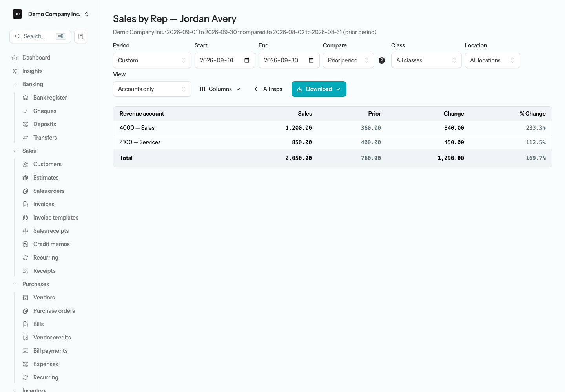Open Sales orders page
Screen dimensions: 565x392
point(49,191)
